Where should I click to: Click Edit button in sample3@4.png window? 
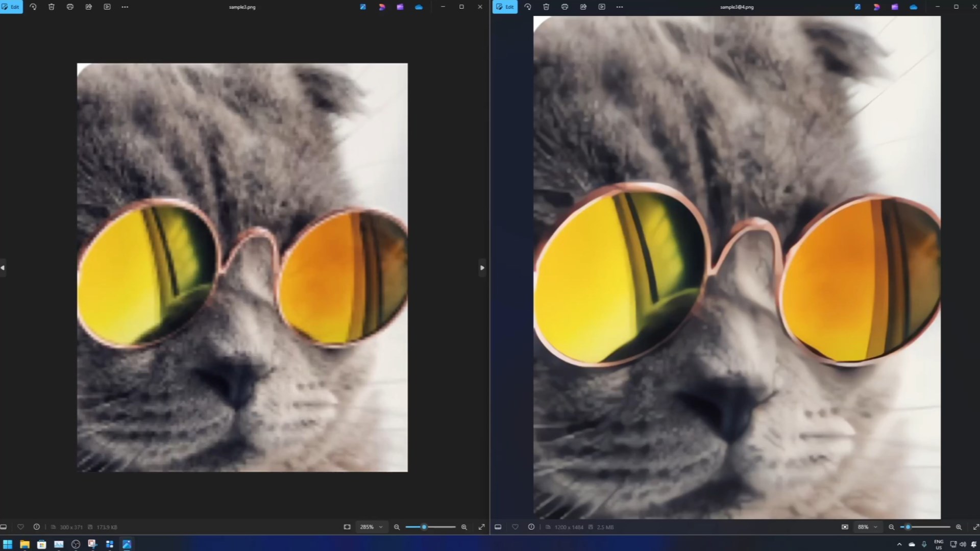(x=505, y=7)
